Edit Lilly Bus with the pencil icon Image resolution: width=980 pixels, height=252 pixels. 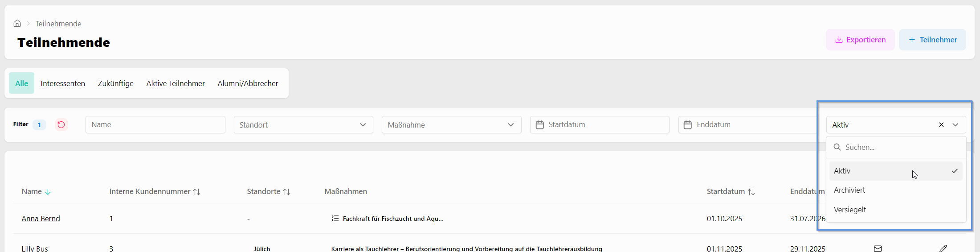coord(943,248)
